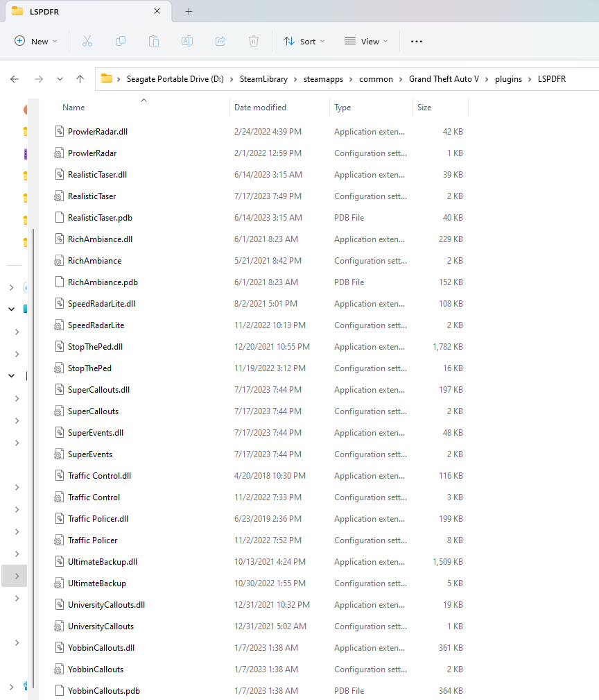Open a new tab with plus button
Screen dimensions: 599x700
189,12
